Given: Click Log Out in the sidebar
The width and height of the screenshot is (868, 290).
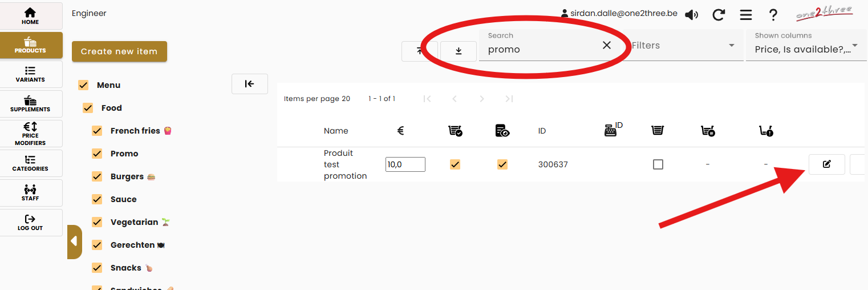Looking at the screenshot, I should pos(31,223).
